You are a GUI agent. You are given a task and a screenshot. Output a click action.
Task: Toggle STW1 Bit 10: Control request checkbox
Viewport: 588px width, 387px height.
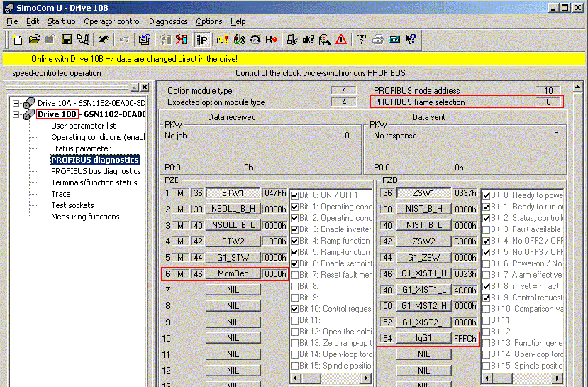(x=295, y=309)
